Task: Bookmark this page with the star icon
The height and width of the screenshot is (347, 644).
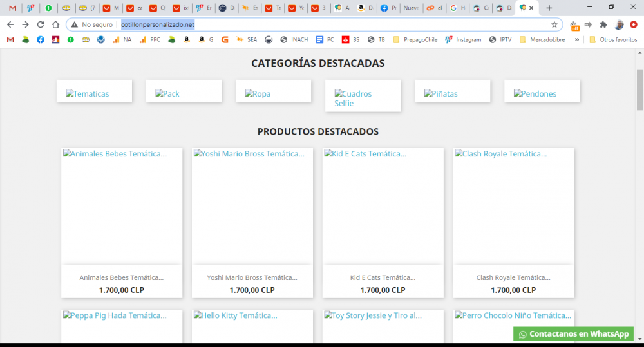Action: pyautogui.click(x=554, y=24)
